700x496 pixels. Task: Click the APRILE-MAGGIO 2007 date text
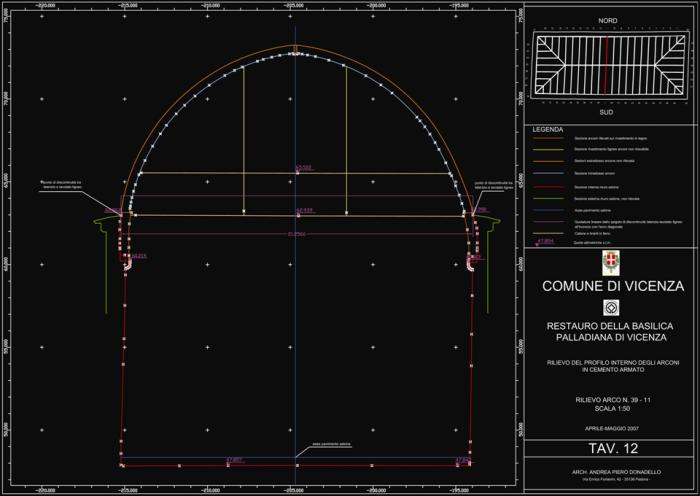608,428
